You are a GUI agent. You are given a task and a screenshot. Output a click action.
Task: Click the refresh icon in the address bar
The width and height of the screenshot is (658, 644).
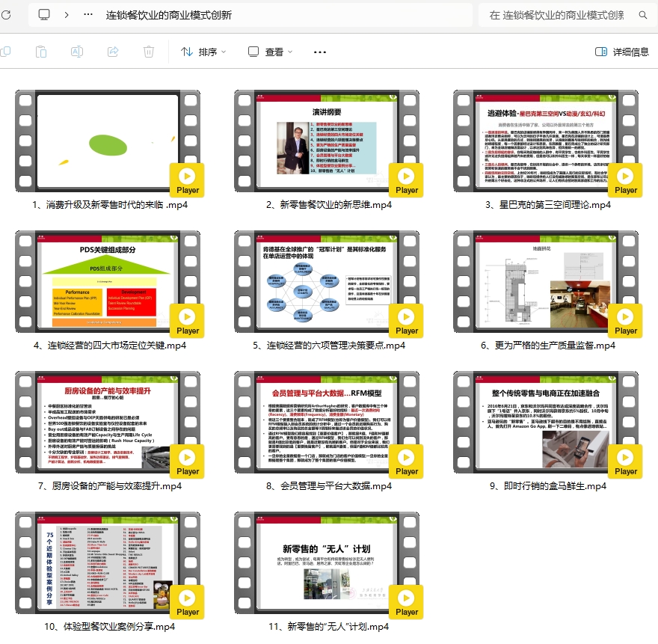[x=6, y=14]
